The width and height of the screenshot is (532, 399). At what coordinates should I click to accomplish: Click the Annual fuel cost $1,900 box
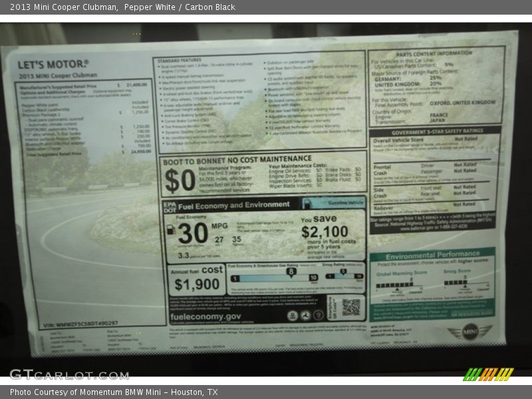[196, 279]
